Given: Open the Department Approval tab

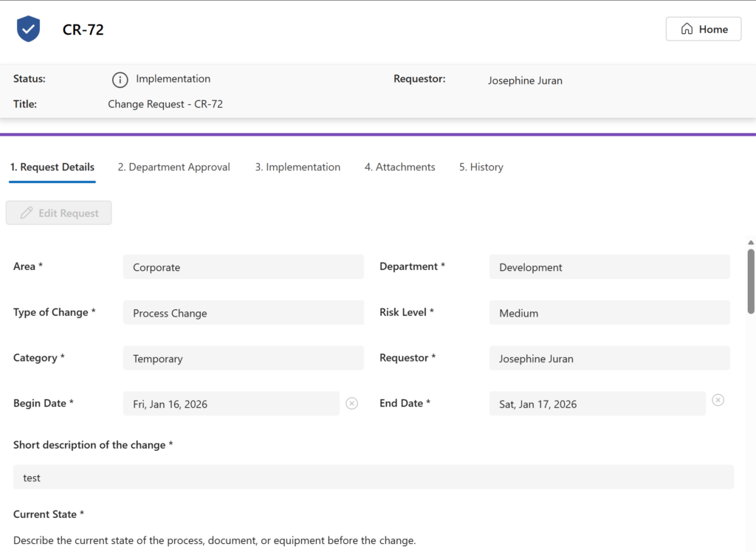Looking at the screenshot, I should 173,168.
